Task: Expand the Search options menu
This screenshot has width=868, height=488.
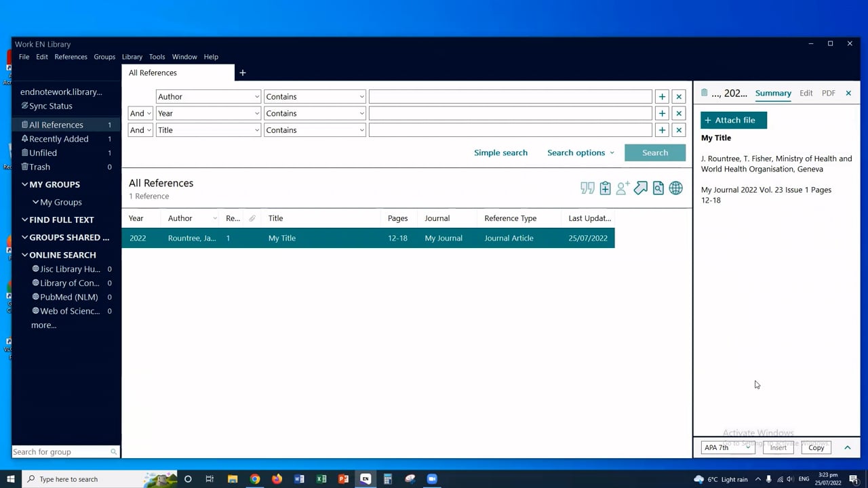Action: 580,152
